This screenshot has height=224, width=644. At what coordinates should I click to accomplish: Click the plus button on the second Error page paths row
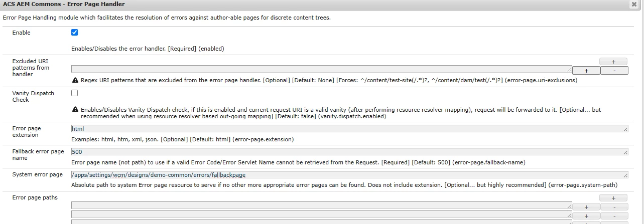coord(586,216)
